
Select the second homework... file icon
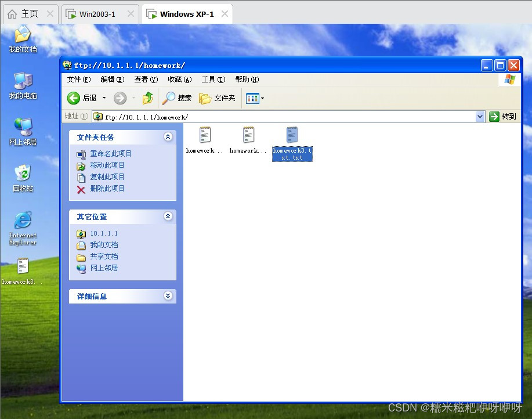tap(248, 135)
